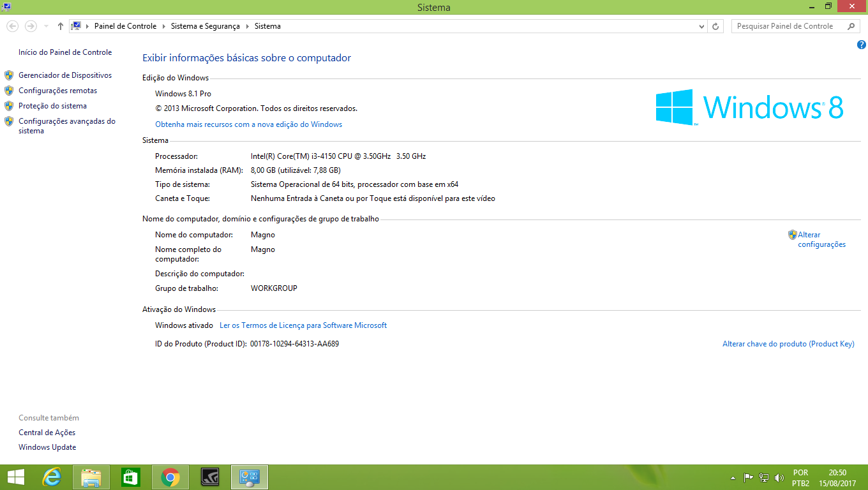The height and width of the screenshot is (490, 868).
Task: Click shield icon next to Alterar configurações
Action: pos(793,235)
